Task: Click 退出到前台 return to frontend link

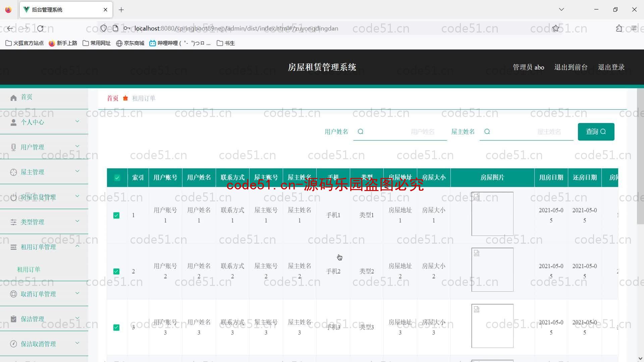Action: tap(571, 67)
